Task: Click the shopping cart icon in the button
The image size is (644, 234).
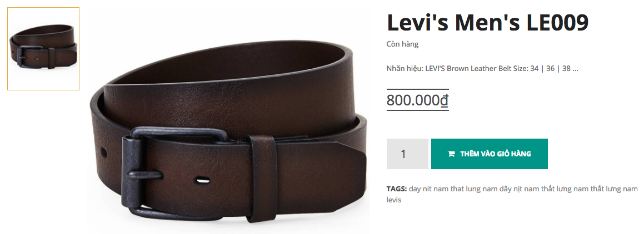Action: (451, 154)
